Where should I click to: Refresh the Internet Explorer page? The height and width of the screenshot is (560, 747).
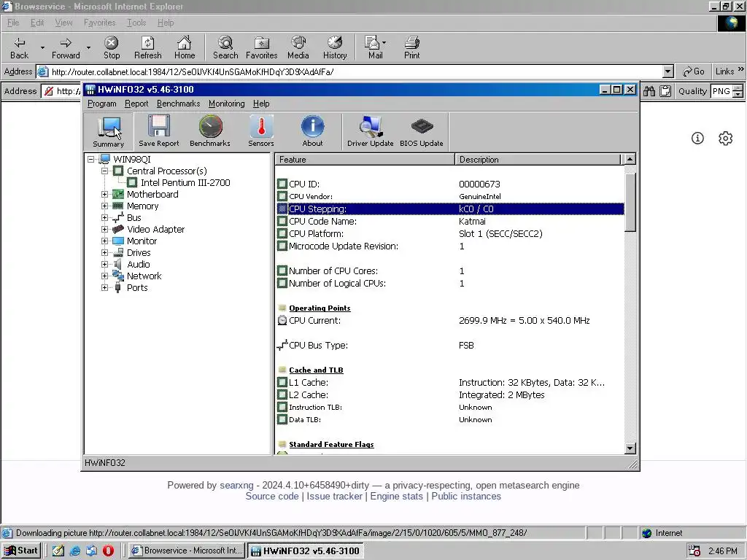click(147, 47)
